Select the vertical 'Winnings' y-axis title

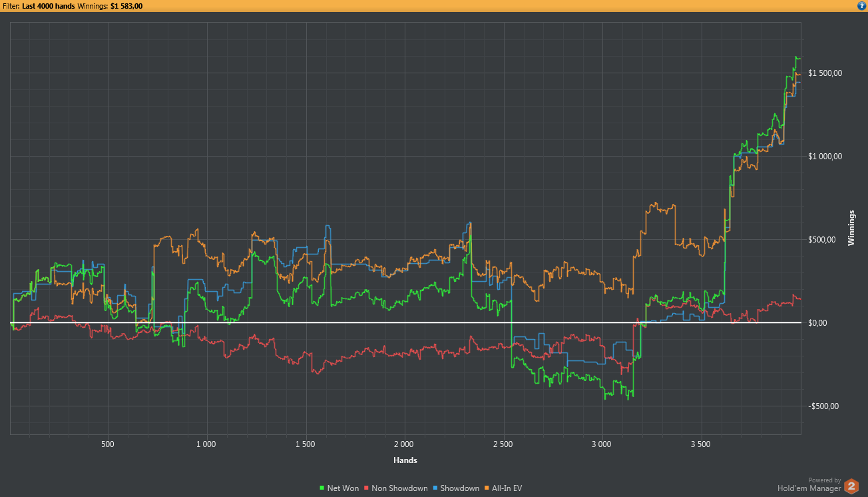[851, 228]
